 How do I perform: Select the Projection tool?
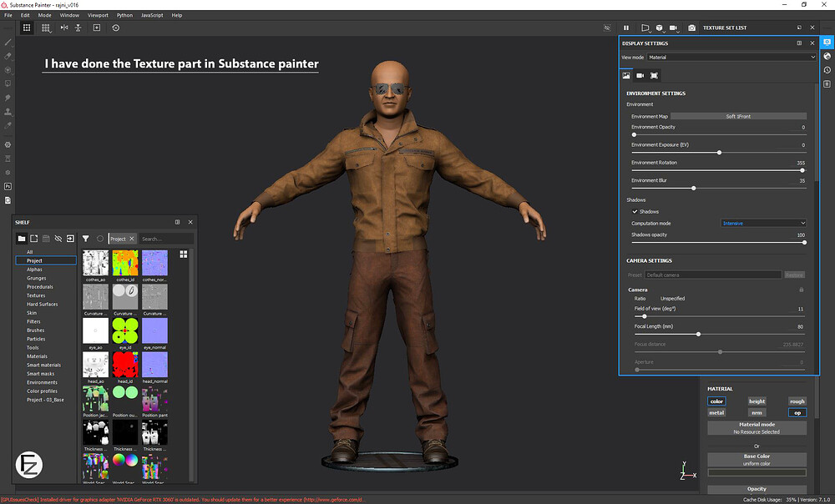8,70
